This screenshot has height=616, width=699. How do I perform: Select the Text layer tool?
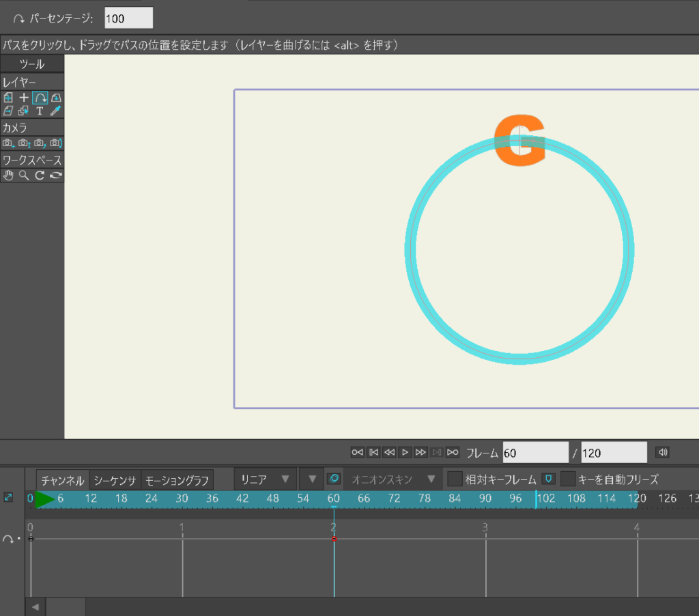coord(40,111)
